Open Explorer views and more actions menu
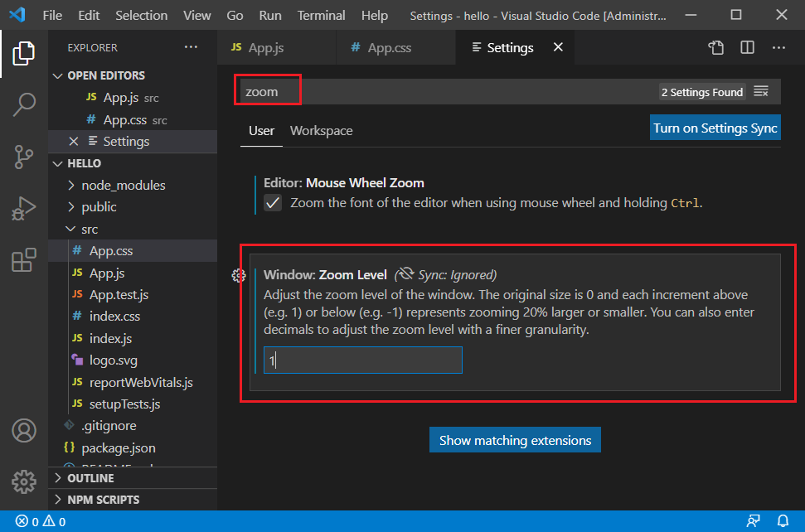Image resolution: width=805 pixels, height=532 pixels. click(x=191, y=47)
